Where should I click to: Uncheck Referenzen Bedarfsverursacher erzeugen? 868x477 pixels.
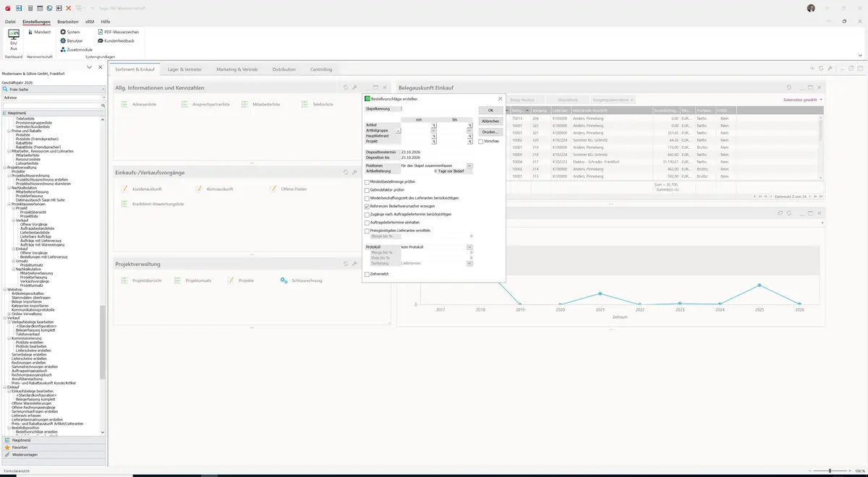(367, 206)
